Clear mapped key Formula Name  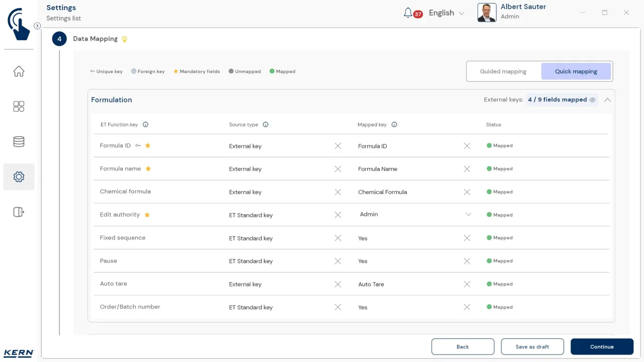point(467,169)
